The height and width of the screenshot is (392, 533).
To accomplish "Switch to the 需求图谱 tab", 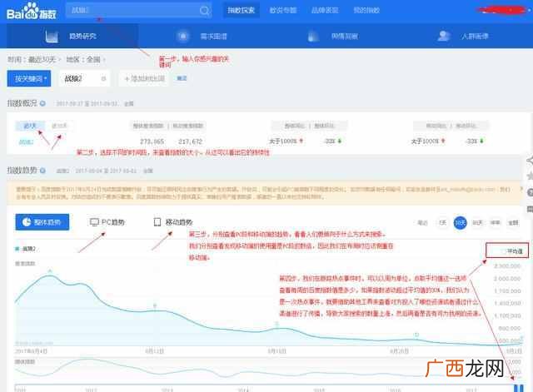I will point(213,37).
